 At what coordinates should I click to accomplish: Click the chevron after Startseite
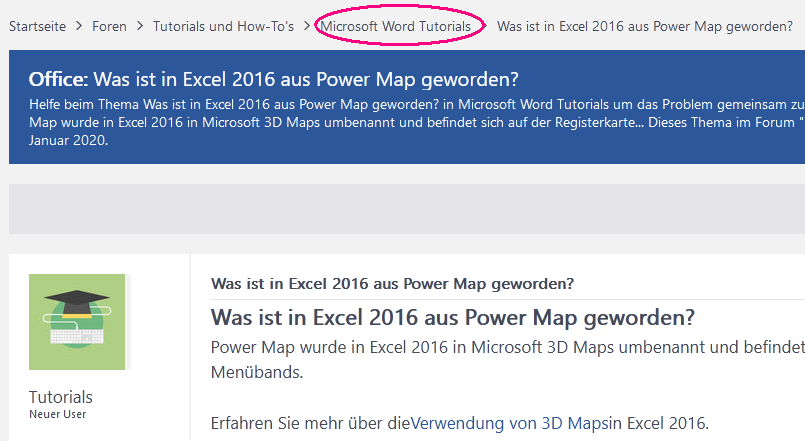[79, 26]
